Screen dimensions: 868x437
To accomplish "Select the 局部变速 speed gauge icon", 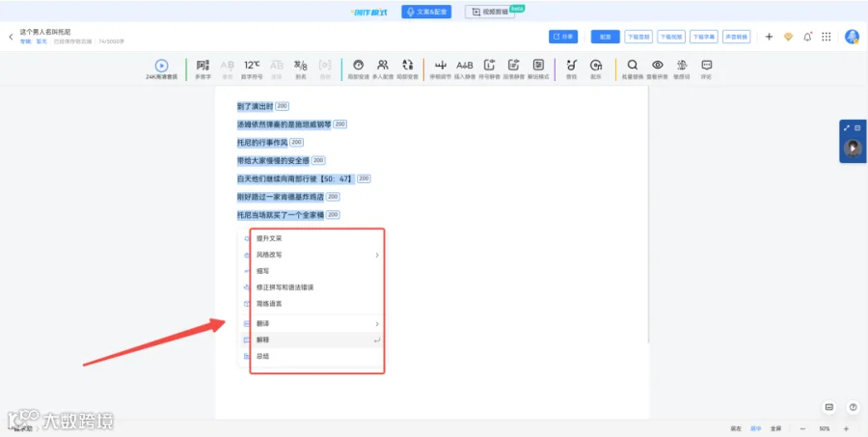I will pyautogui.click(x=358, y=66).
